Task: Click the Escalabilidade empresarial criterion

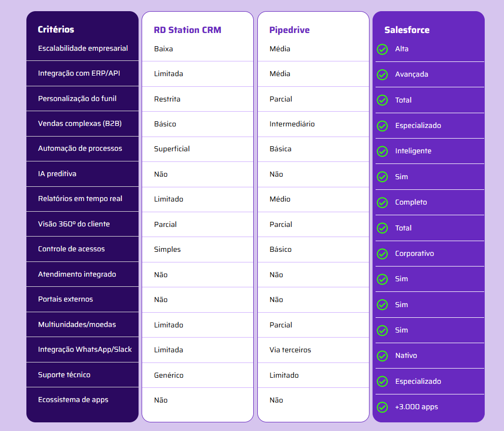Action: 83,48
